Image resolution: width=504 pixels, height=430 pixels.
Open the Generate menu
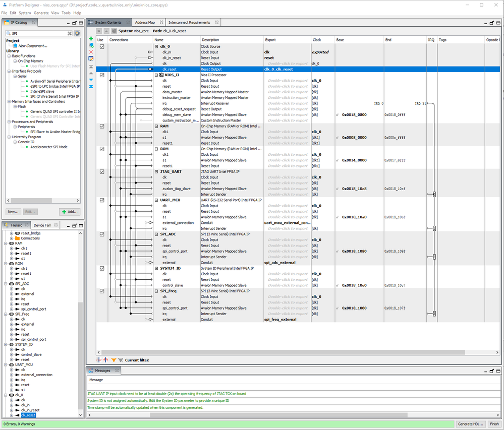coord(41,13)
